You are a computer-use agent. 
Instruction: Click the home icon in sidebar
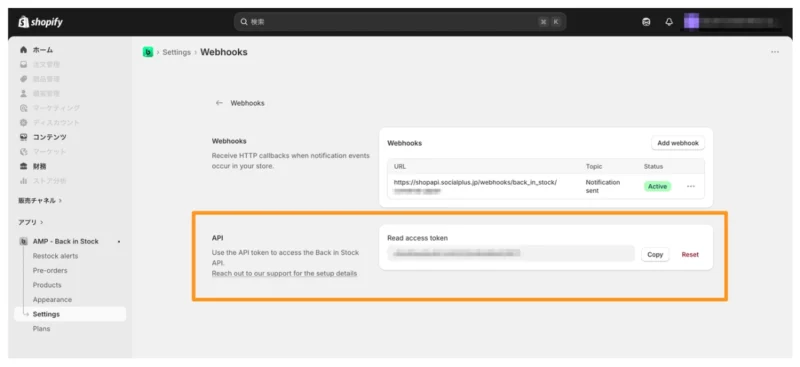[x=23, y=50]
